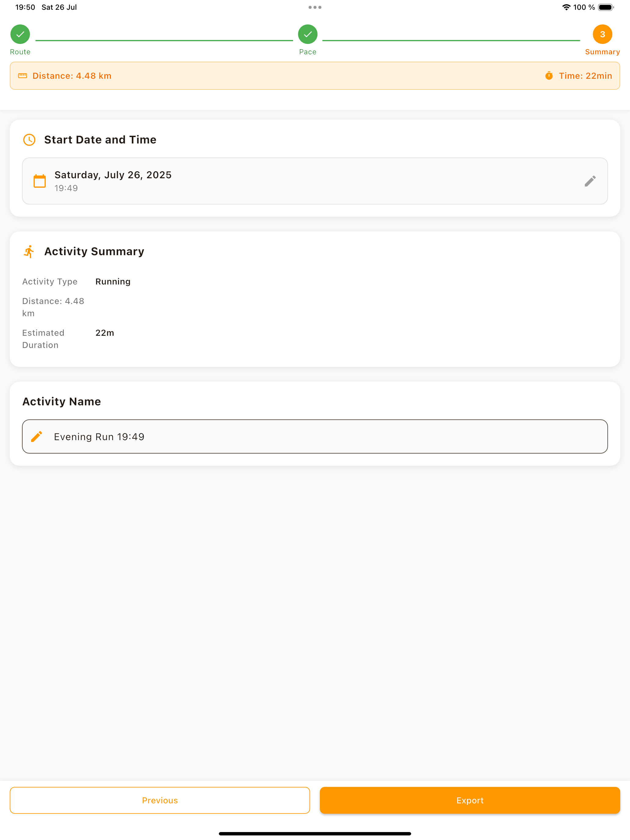Click the running figure icon in Activity Summary
The image size is (630, 840).
(x=29, y=252)
